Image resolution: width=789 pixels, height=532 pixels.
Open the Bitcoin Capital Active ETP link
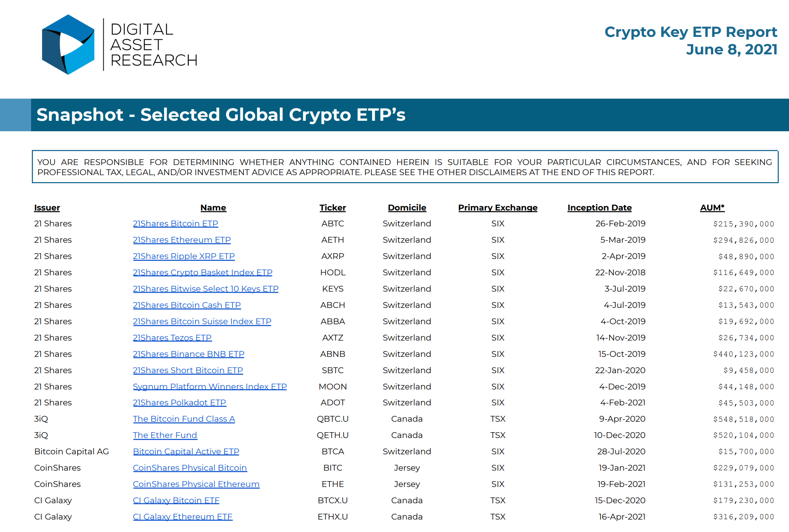186,452
